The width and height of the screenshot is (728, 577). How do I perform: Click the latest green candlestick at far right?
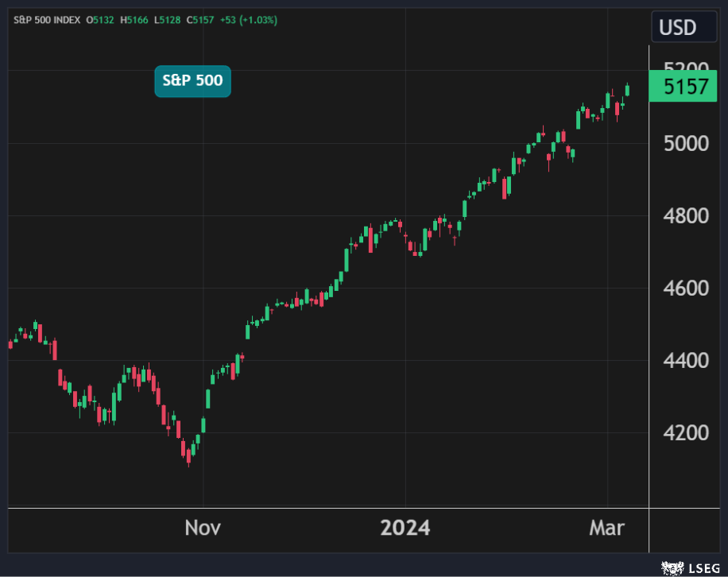(628, 89)
